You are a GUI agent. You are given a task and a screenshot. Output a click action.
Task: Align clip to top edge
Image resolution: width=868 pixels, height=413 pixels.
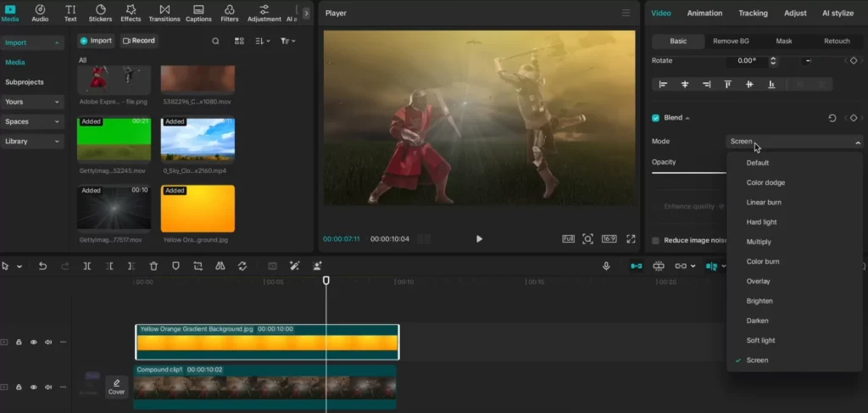728,84
